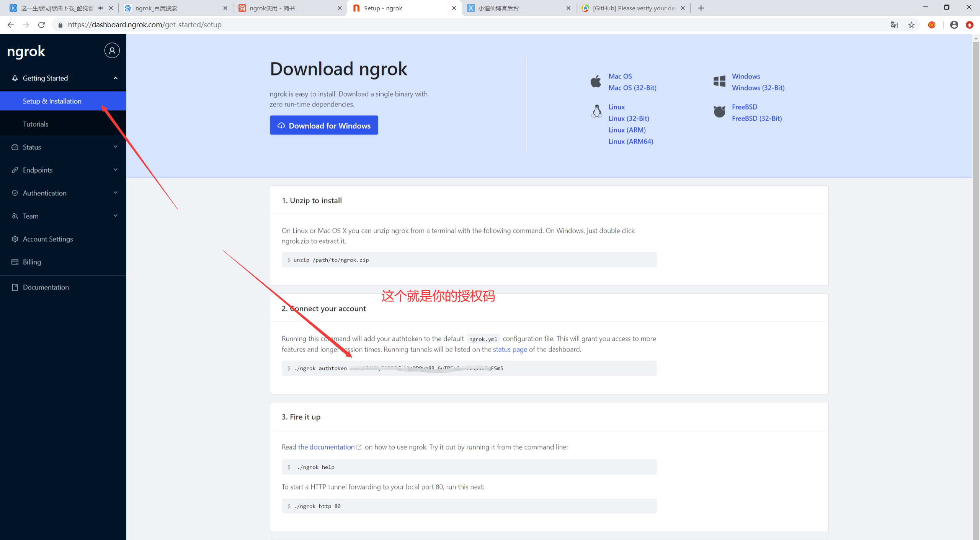Open a new browser tab

[x=701, y=8]
